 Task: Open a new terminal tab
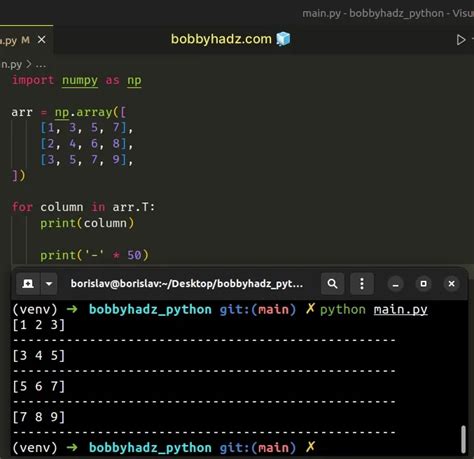(x=28, y=284)
